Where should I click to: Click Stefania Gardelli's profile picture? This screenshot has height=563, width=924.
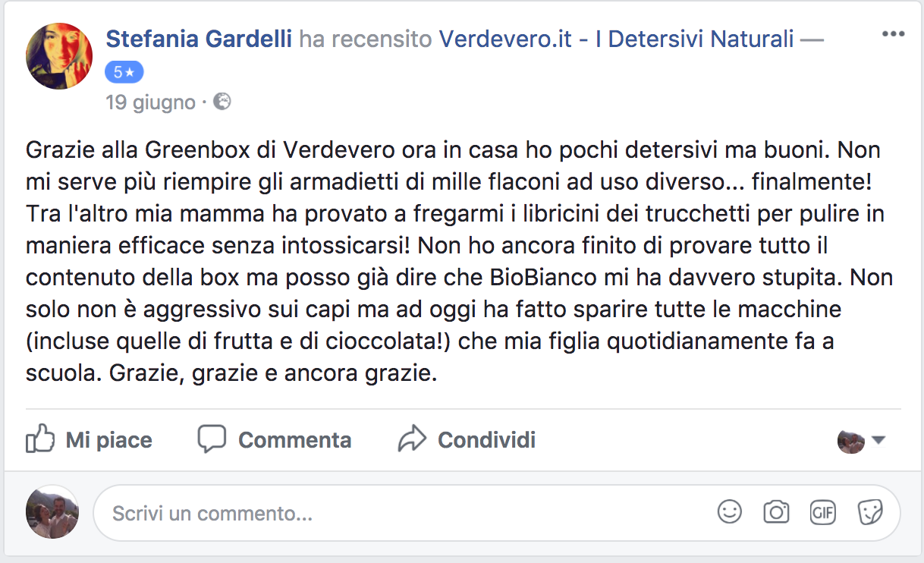pyautogui.click(x=59, y=56)
